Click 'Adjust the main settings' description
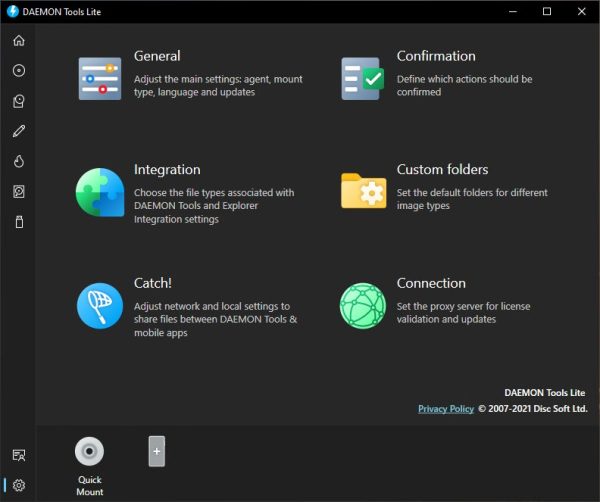Screen dimensions: 600x502 (218, 85)
